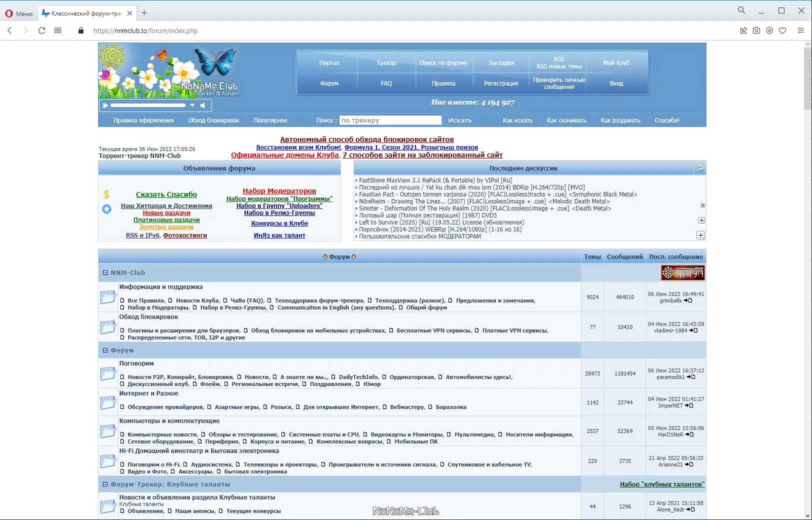Open the Speed Dial start page icon
The height and width of the screenshot is (520, 812).
point(58,30)
